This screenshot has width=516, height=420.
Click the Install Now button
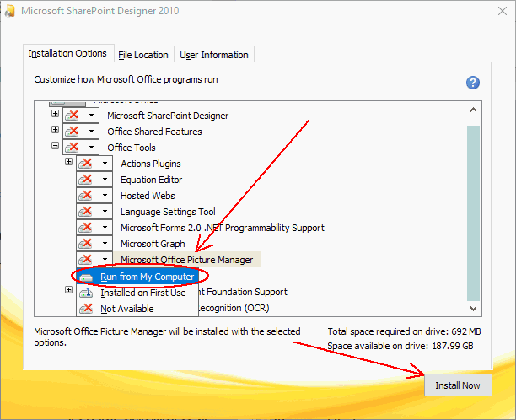pos(458,385)
